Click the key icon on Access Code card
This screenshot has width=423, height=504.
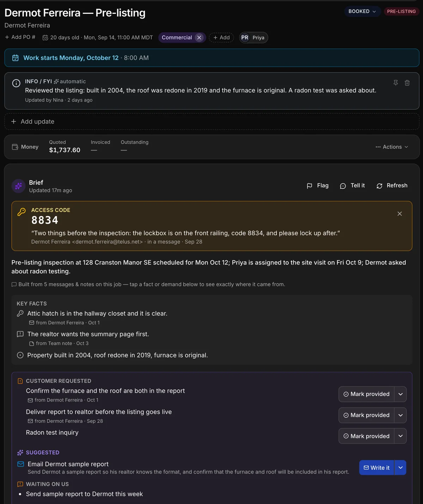pyautogui.click(x=22, y=212)
